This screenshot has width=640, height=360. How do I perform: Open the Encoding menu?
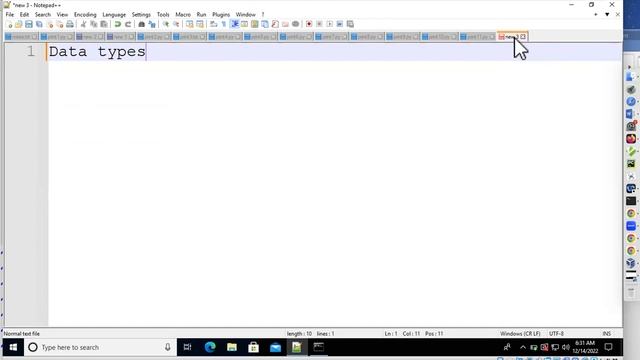[85, 14]
